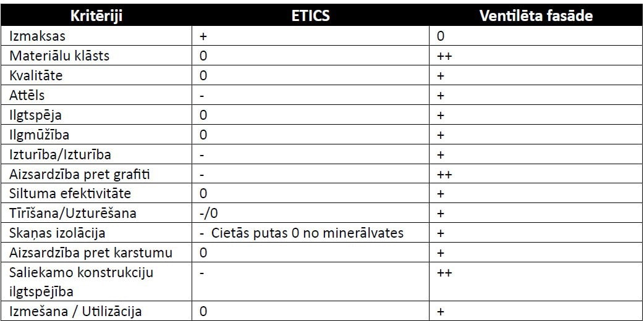This screenshot has height=321, width=644.
Task: Select the Ilgtspēja row label
Action: pyautogui.click(x=35, y=115)
